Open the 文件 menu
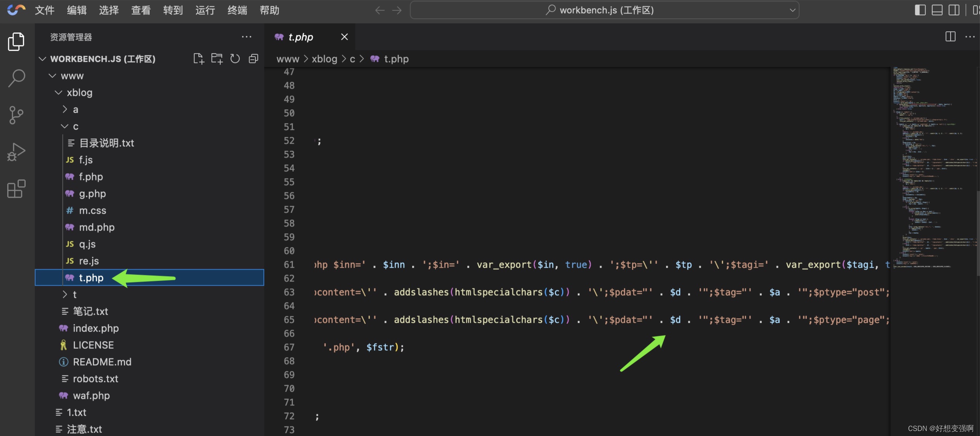This screenshot has width=980, height=436. [x=44, y=10]
